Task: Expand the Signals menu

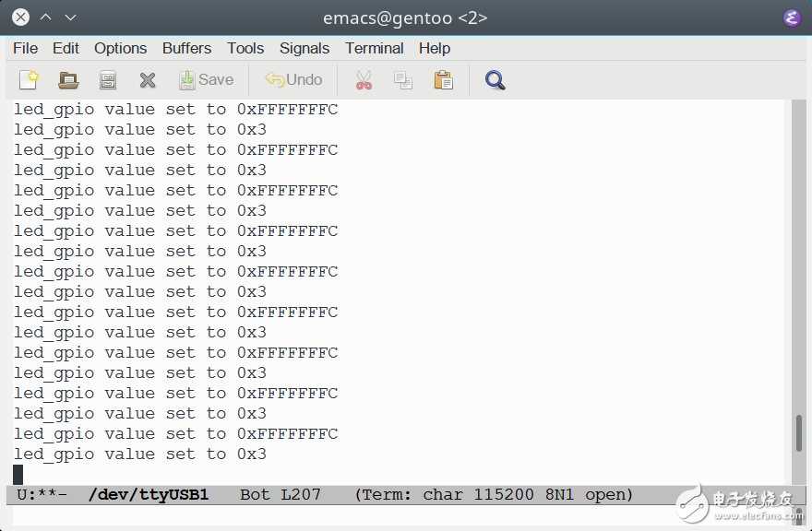Action: pyautogui.click(x=304, y=48)
